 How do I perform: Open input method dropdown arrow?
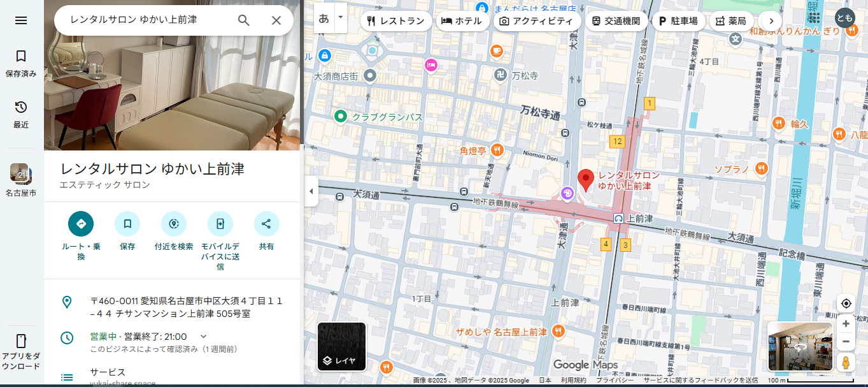pyautogui.click(x=341, y=17)
